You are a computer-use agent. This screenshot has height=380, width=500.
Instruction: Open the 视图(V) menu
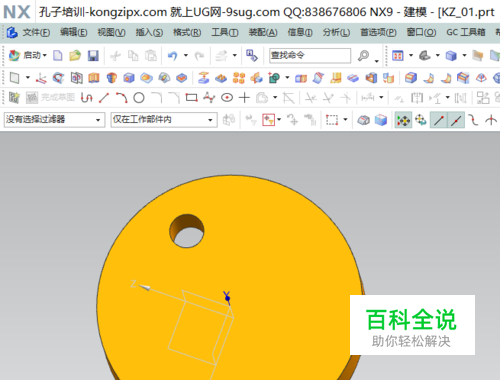pyautogui.click(x=111, y=33)
